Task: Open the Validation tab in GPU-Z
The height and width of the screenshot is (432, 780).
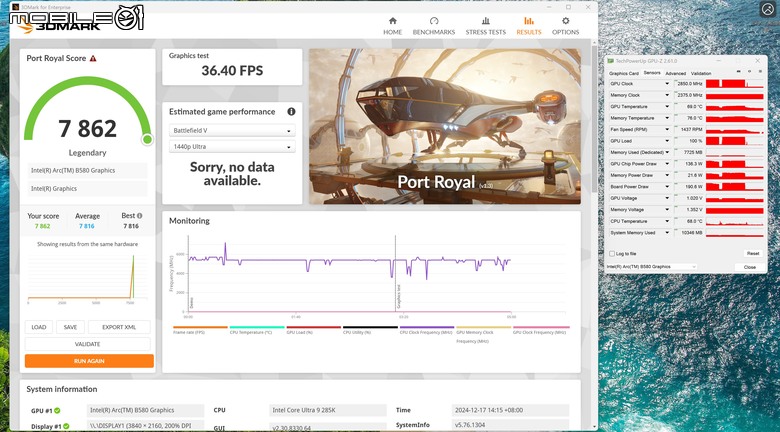Action: tap(701, 73)
